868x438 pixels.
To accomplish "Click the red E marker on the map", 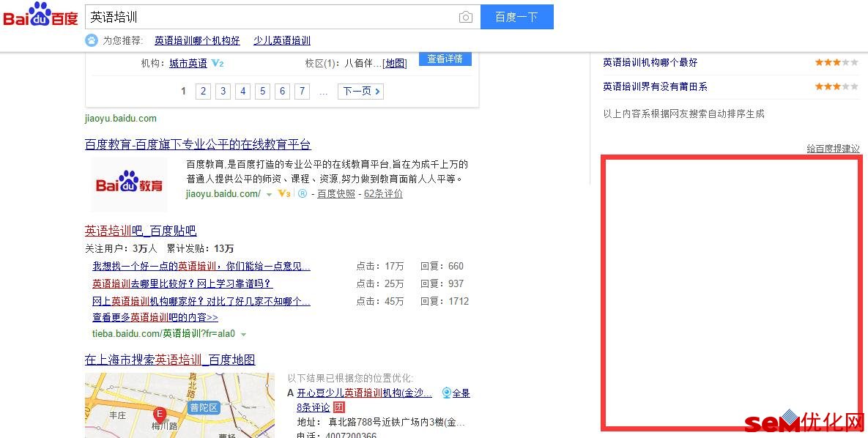I will point(160,414).
